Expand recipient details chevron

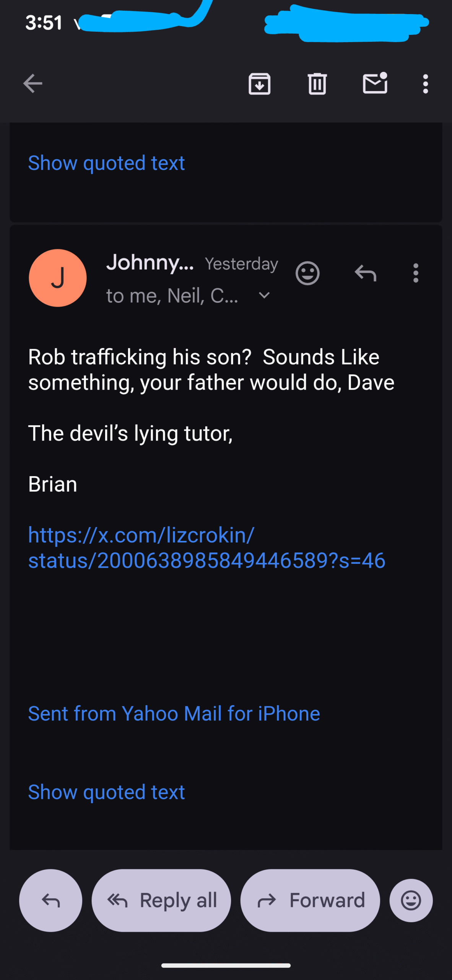(264, 296)
